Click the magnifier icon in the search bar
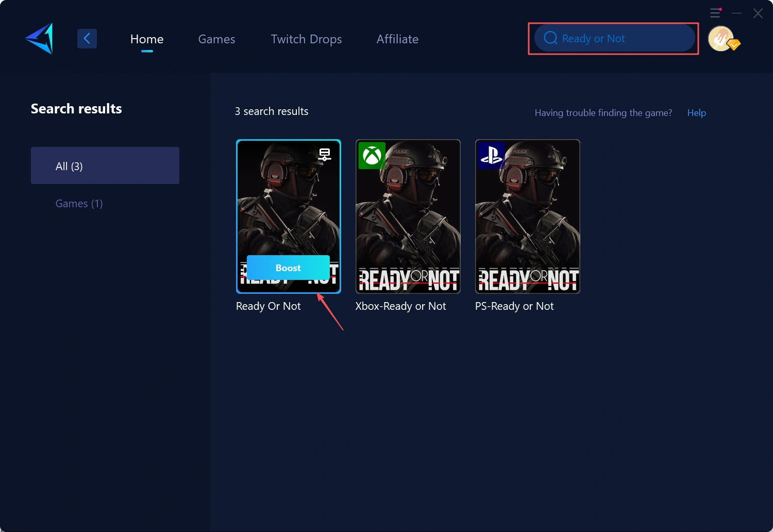The image size is (773, 532). tap(550, 38)
